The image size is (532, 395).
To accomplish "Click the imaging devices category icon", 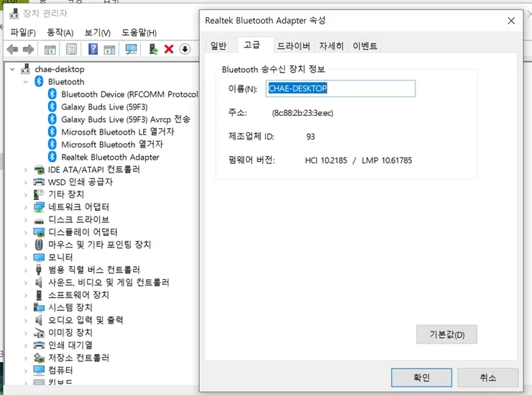I will tap(39, 333).
